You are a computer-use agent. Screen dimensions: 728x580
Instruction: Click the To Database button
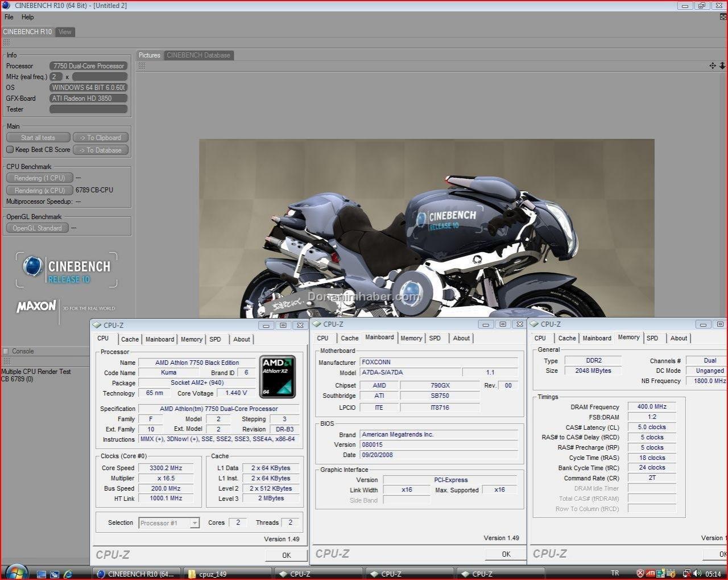coord(100,150)
